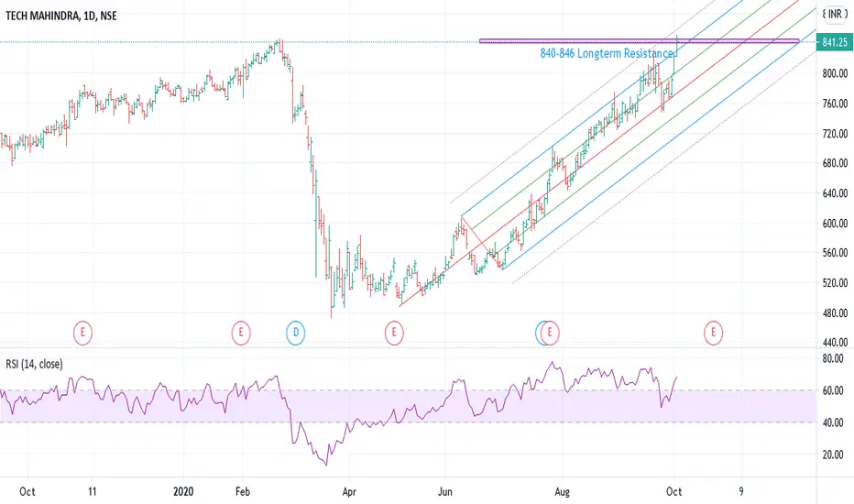This screenshot has height=504, width=854.
Task: Click the 640.00 price axis label
Action: click(835, 192)
